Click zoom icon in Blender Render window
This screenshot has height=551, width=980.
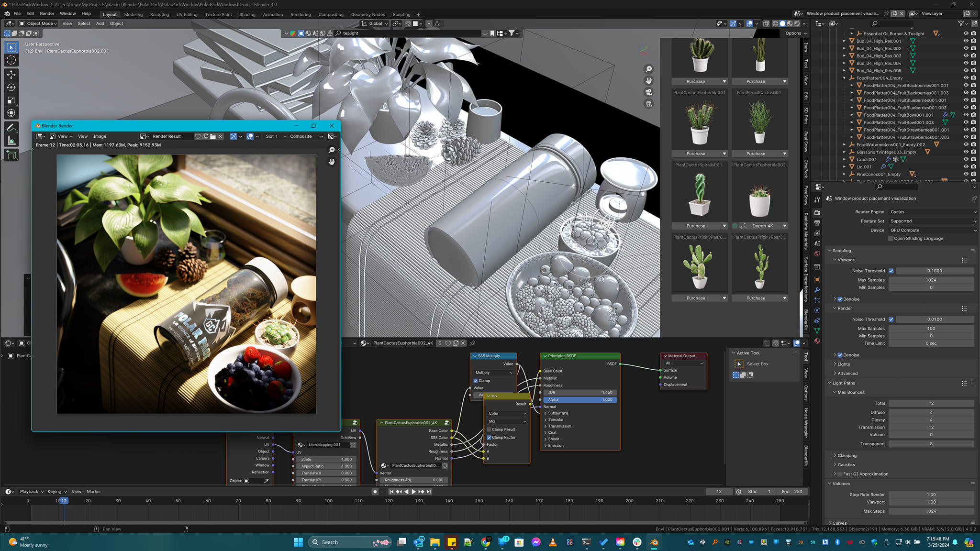click(x=332, y=150)
